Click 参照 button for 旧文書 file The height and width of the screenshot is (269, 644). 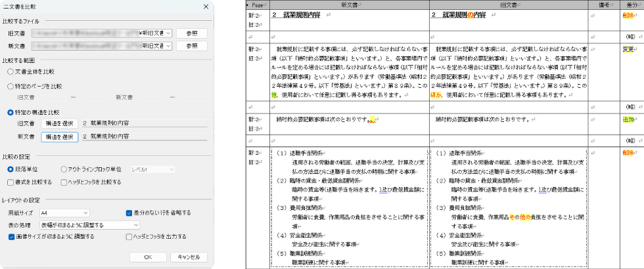191,32
